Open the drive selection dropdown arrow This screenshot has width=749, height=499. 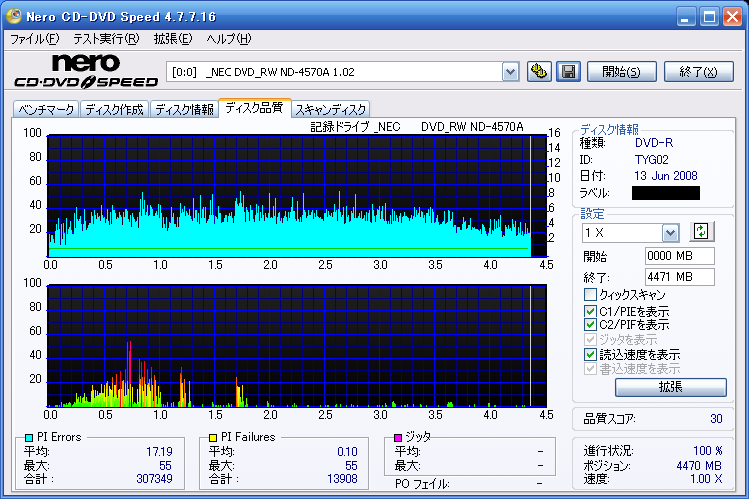pyautogui.click(x=511, y=72)
